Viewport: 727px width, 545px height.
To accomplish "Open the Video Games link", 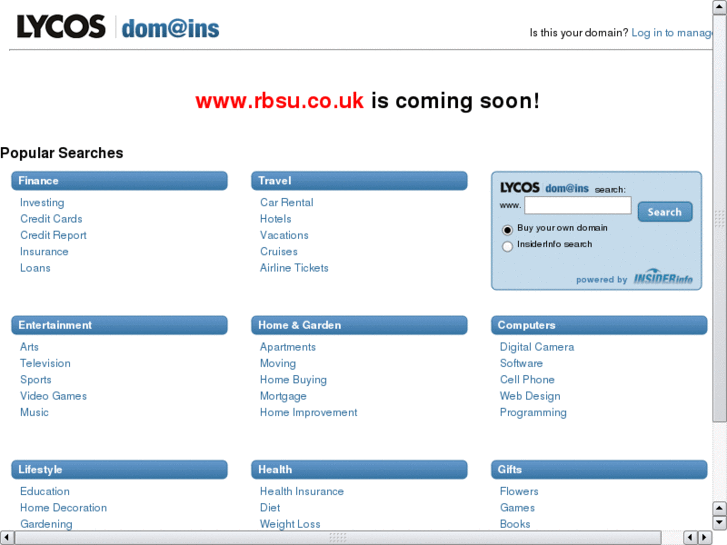I will (x=53, y=396).
